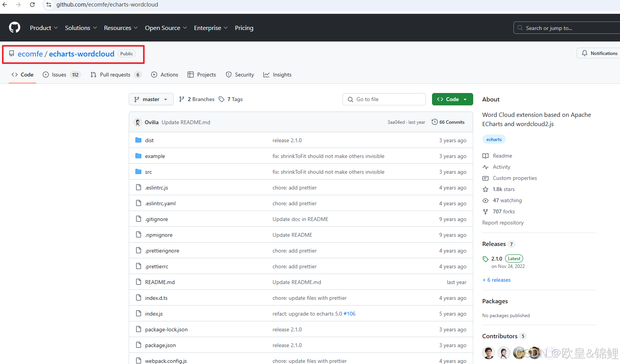Click the Search or jump to field
The image size is (620, 364).
pos(567,28)
